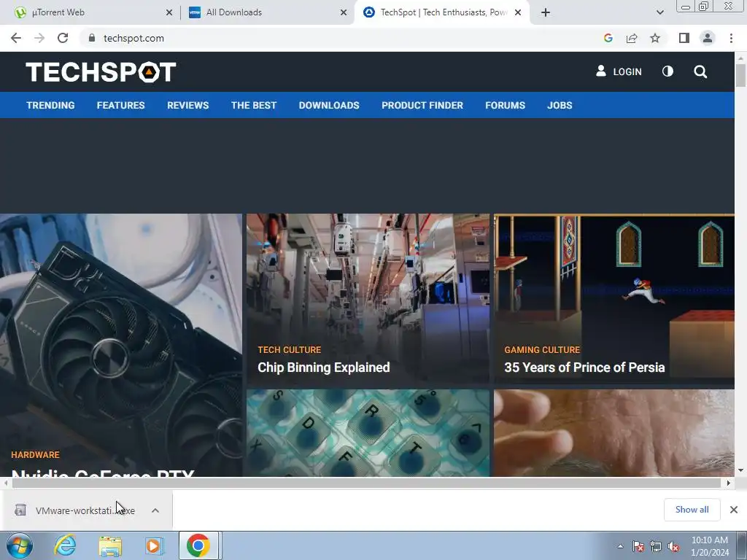Screen dimensions: 747x560
Task: Open PRODUCT FINDER
Action: click(x=422, y=105)
